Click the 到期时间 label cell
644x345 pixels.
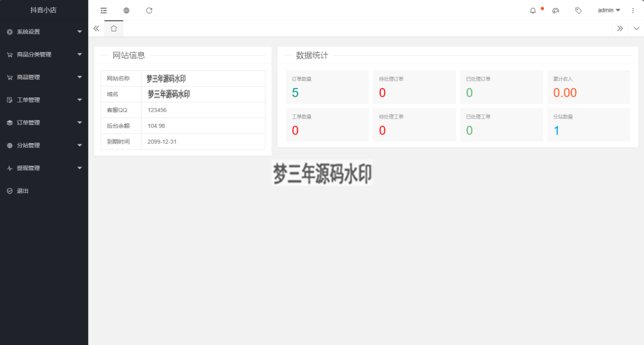[x=121, y=141]
